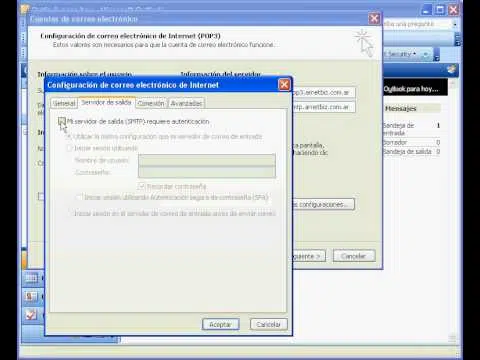480x360 pixels.
Task: Open the Tasks icon in Outlook navigation pane
Action: point(31,314)
